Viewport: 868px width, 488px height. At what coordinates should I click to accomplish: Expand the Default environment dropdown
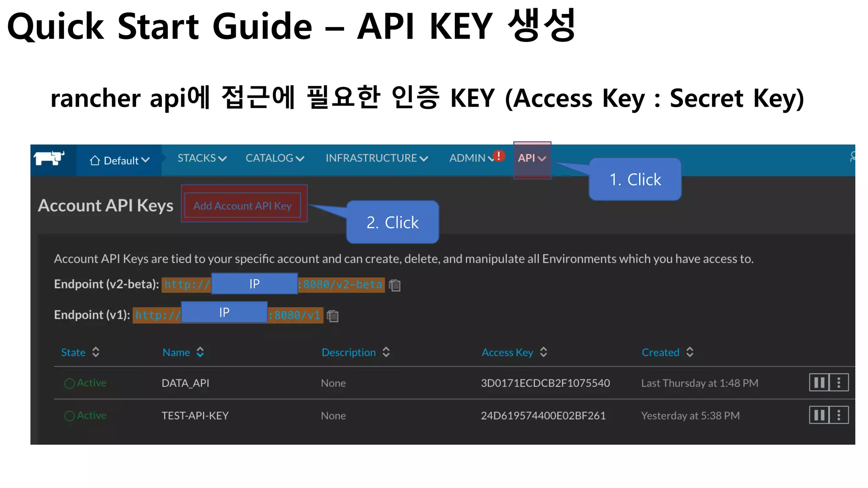click(x=120, y=161)
